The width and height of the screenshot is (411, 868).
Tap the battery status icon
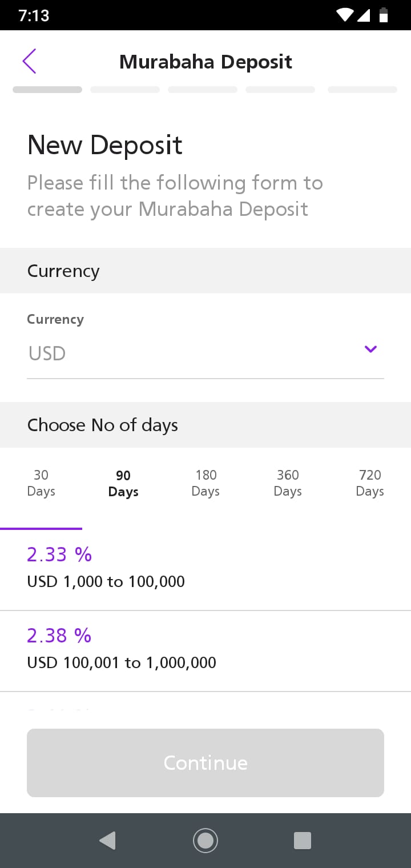point(384,15)
